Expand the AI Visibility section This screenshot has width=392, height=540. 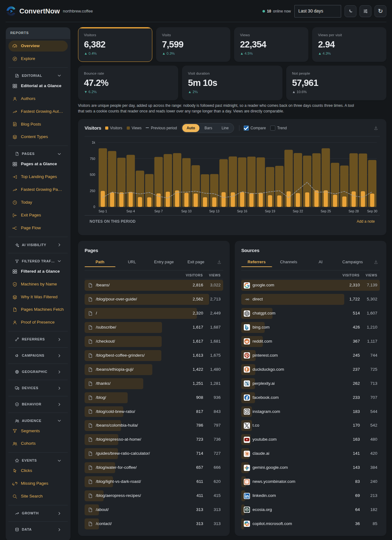[38, 245]
